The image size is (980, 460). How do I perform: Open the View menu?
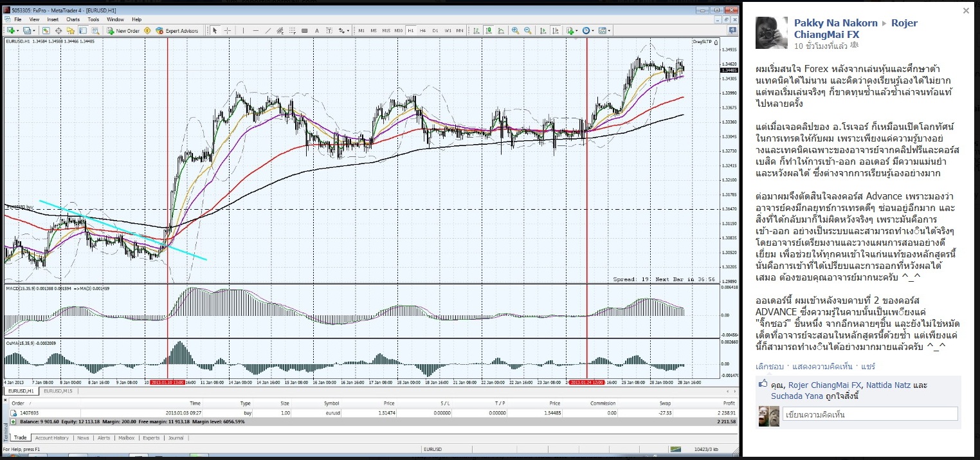point(34,19)
